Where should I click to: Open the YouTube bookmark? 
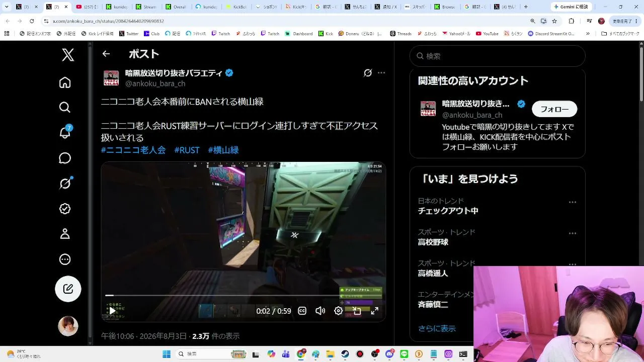487,34
